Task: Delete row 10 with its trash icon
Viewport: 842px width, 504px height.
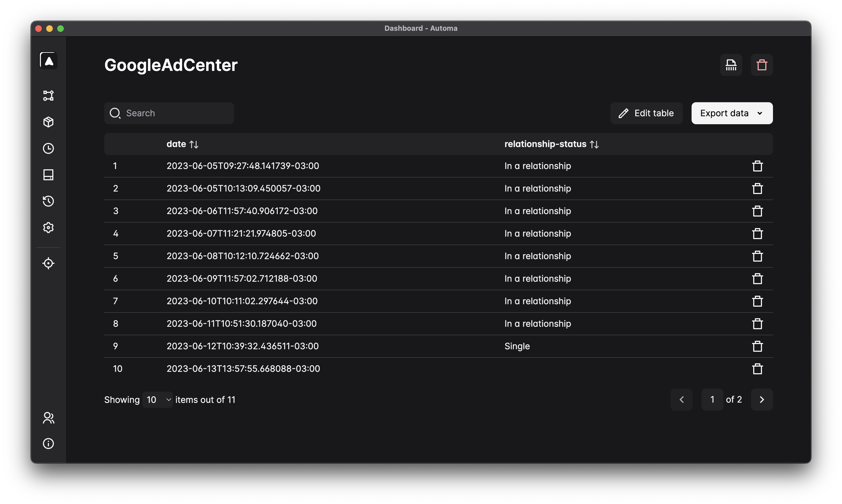Action: tap(757, 369)
